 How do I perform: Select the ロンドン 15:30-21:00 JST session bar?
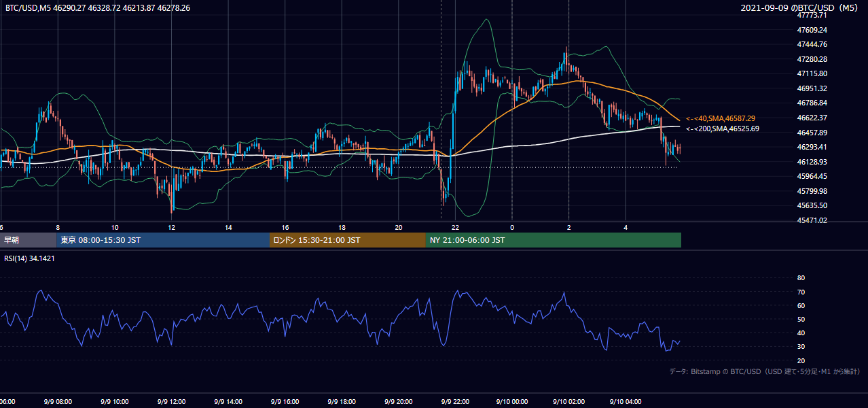pyautogui.click(x=348, y=240)
